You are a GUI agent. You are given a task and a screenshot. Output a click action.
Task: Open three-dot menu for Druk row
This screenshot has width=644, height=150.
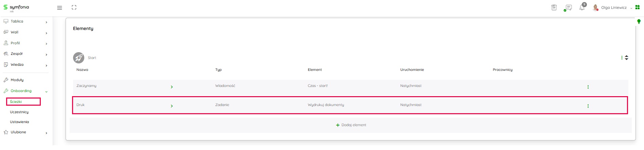click(x=588, y=106)
